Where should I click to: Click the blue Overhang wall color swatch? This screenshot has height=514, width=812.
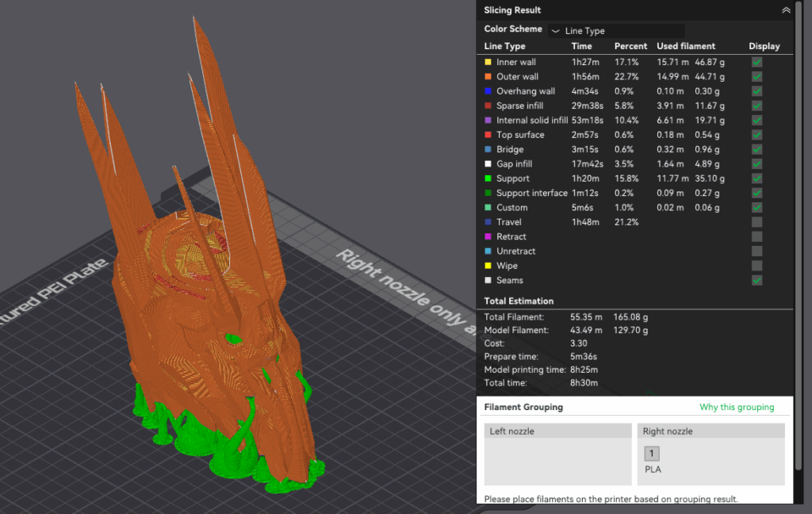click(x=488, y=91)
